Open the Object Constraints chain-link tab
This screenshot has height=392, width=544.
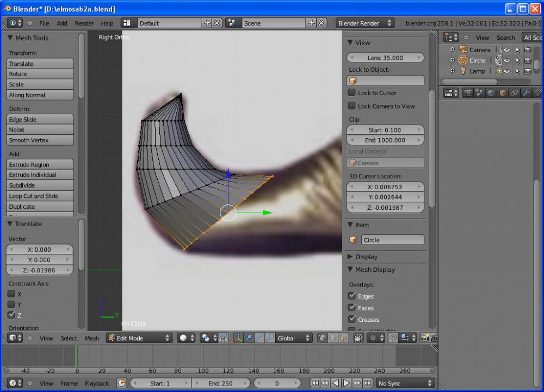coord(514,93)
